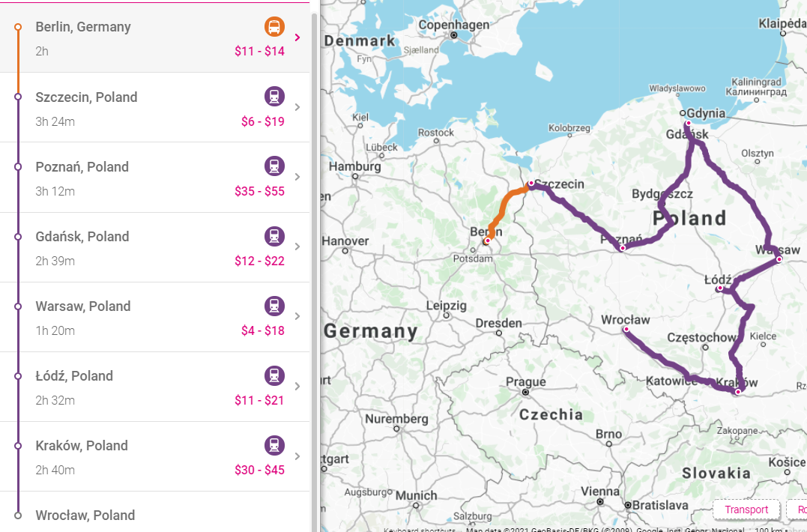Click the "$11 - $21" price
The image size is (807, 532).
click(x=259, y=400)
